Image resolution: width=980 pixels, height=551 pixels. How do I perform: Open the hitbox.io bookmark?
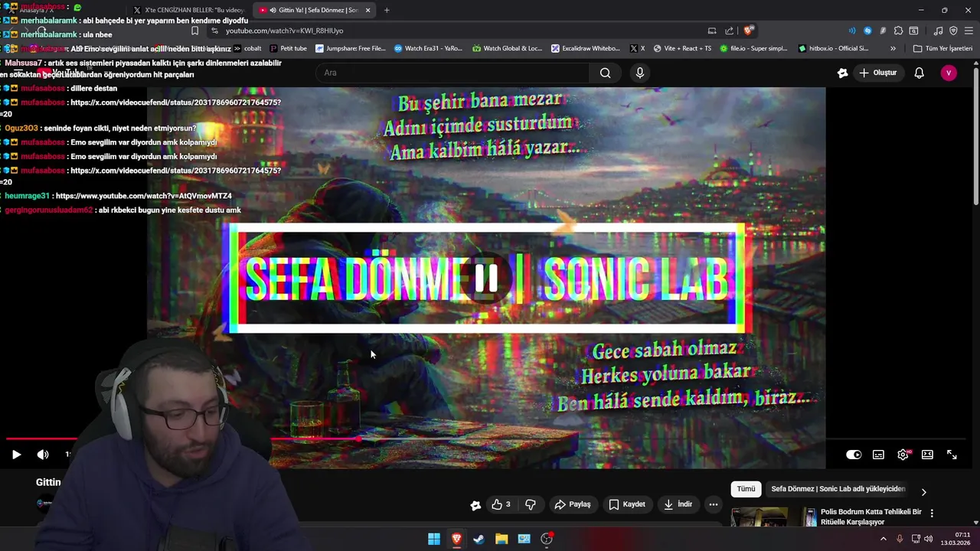click(x=833, y=48)
